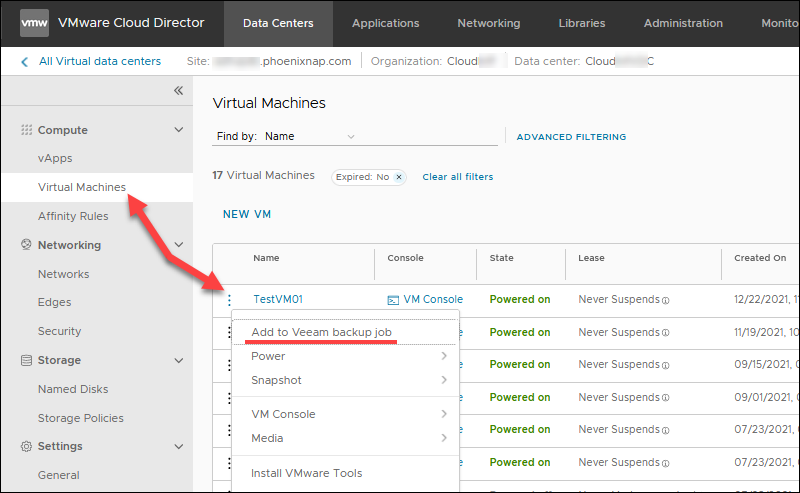The image size is (800, 493).
Task: Sort by the Created On column header
Action: pos(760,258)
